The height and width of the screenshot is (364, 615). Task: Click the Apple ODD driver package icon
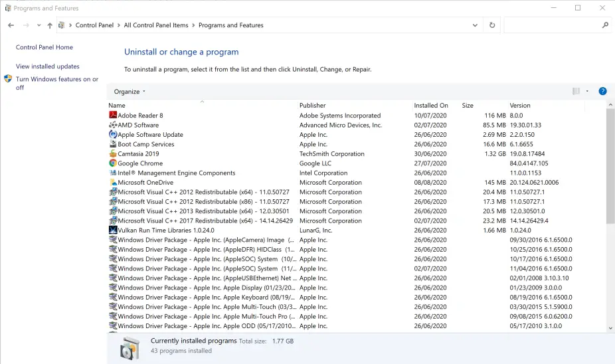113,325
